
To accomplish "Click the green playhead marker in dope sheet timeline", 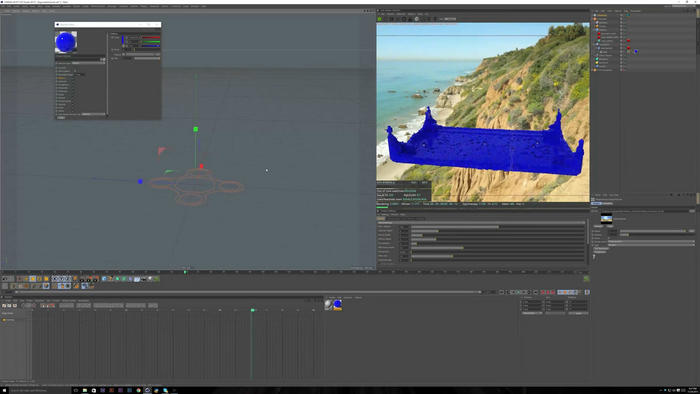I will click(253, 310).
